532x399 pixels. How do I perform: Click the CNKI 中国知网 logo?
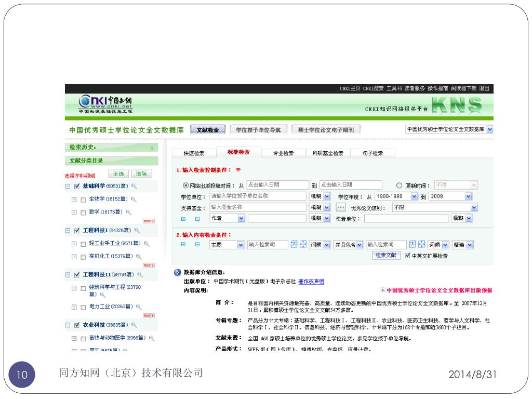[105, 104]
